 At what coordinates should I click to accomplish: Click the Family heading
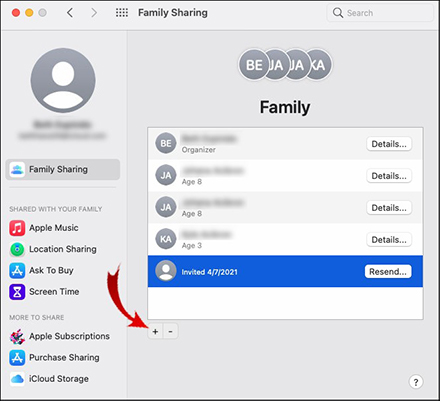tap(285, 108)
